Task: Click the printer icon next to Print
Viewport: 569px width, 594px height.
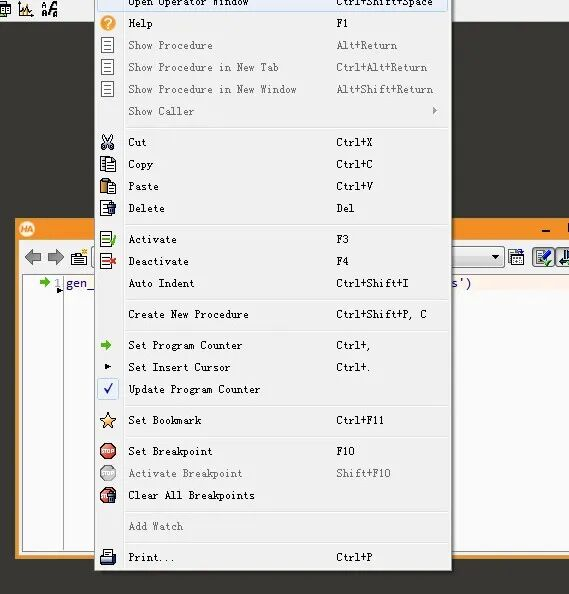Action: click(x=108, y=557)
